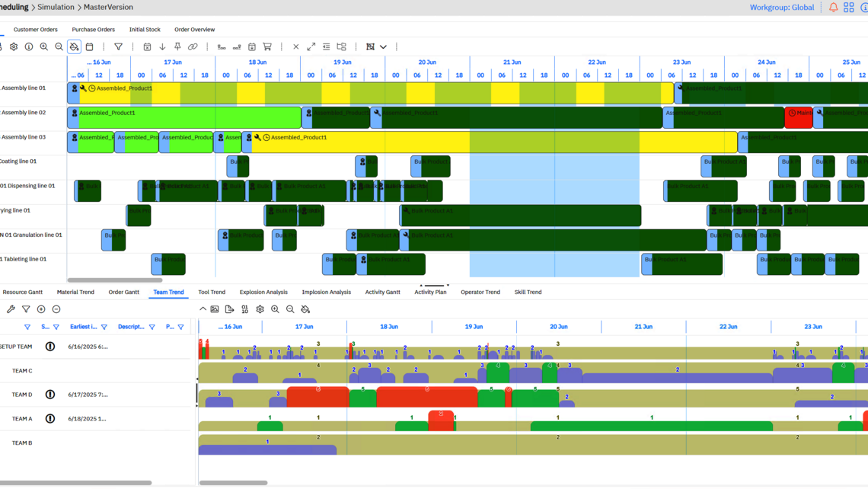Click the pin icon in top toolbar
The width and height of the screenshot is (868, 489).
[x=177, y=47]
